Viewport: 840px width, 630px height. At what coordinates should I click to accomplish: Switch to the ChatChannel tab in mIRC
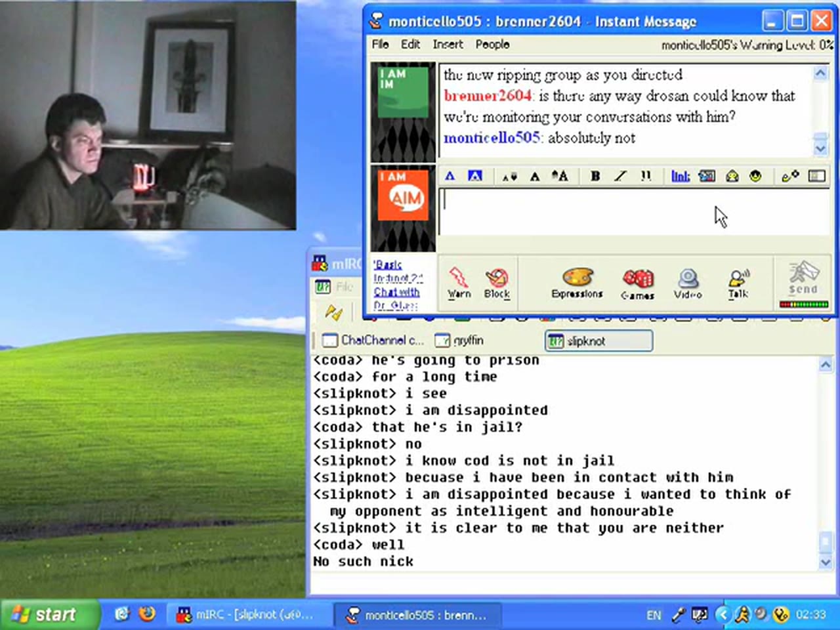(373, 340)
